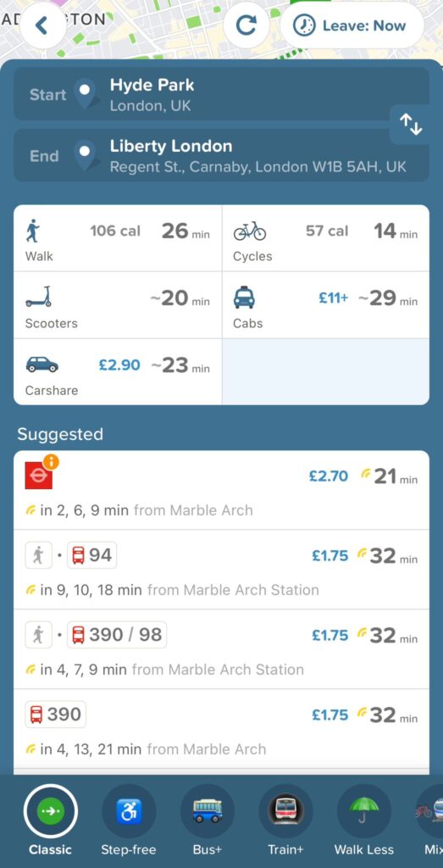443x868 pixels.
Task: Enable the Walk Less route filter
Action: click(x=364, y=820)
